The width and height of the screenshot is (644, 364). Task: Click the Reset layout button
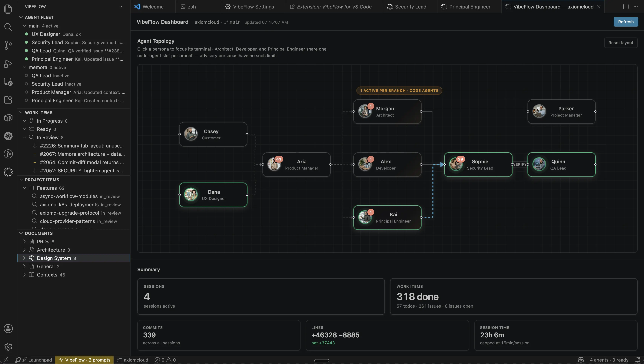tap(621, 43)
